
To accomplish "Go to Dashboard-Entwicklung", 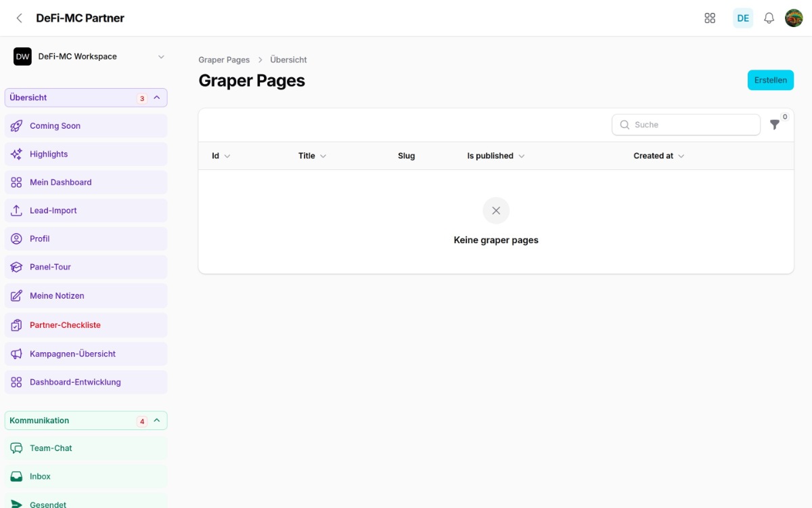I will pyautogui.click(x=86, y=382).
